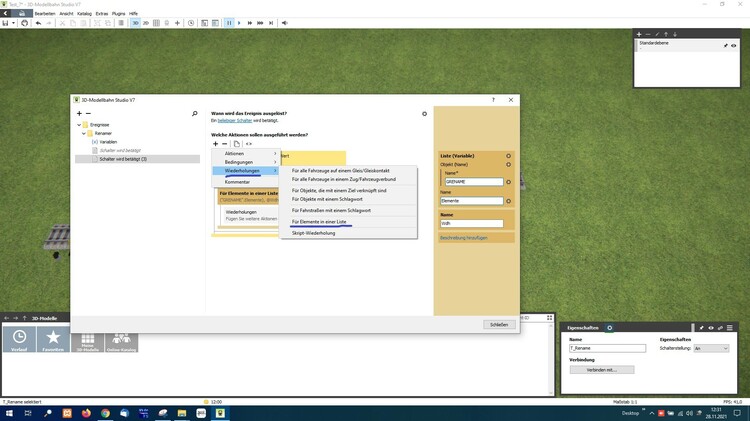This screenshot has width=750, height=421.
Task: Open the save options dropdown arrow
Action: [13, 23]
